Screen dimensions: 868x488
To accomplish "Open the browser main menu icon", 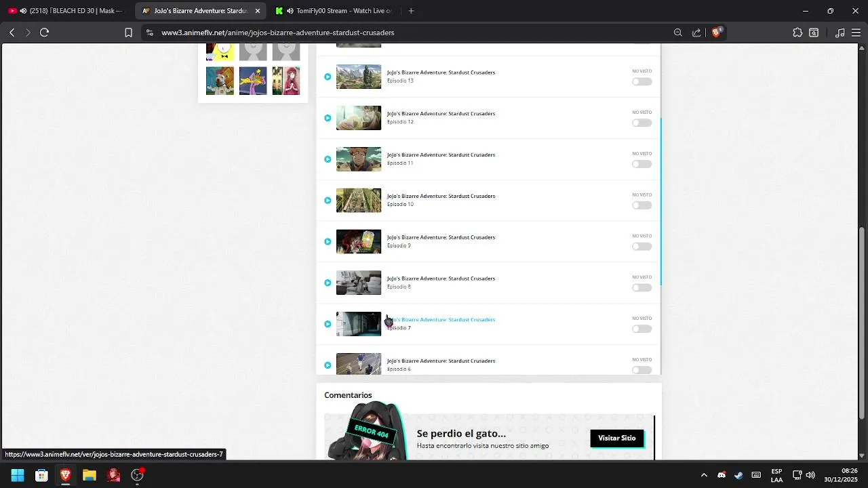I will click(x=856, y=33).
